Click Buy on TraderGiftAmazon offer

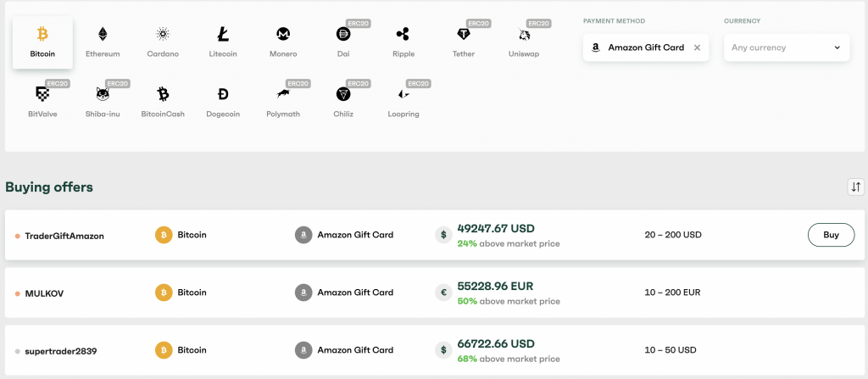tap(831, 235)
